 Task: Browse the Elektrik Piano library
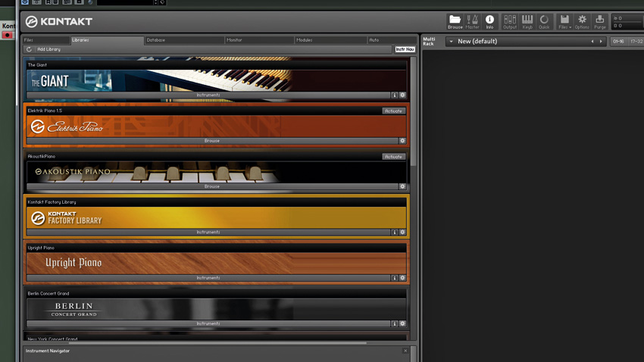212,141
